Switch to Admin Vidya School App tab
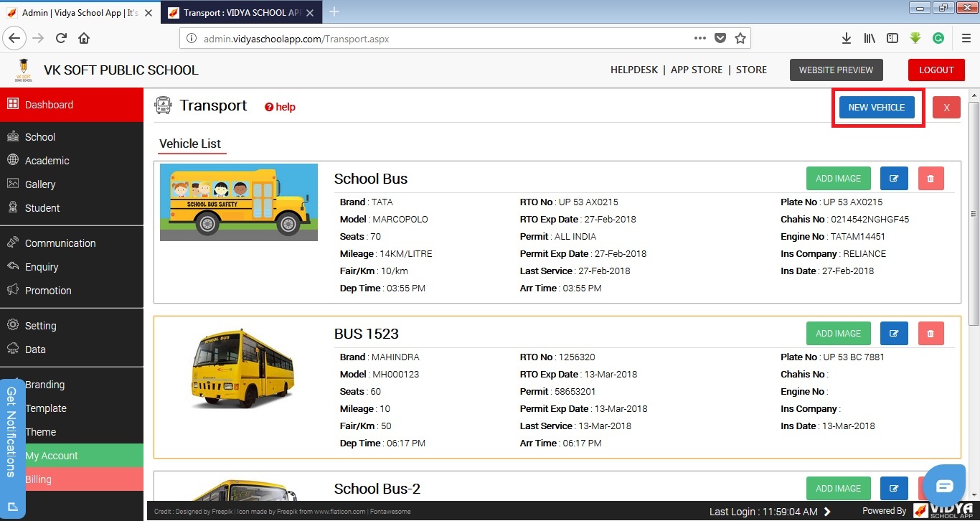980x521 pixels. pyautogui.click(x=80, y=13)
